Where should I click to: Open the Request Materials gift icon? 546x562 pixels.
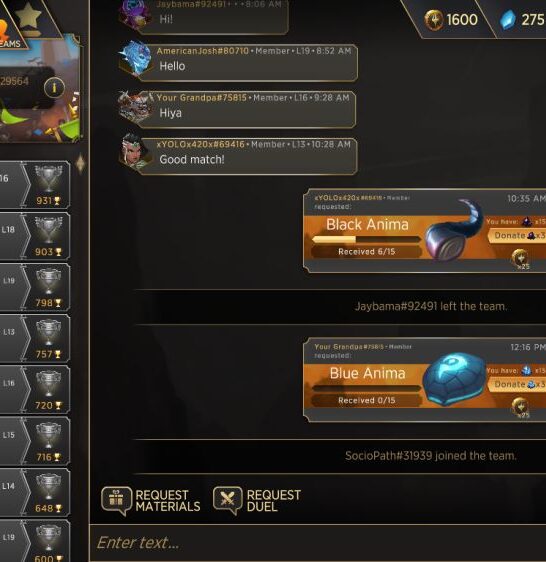(x=116, y=500)
